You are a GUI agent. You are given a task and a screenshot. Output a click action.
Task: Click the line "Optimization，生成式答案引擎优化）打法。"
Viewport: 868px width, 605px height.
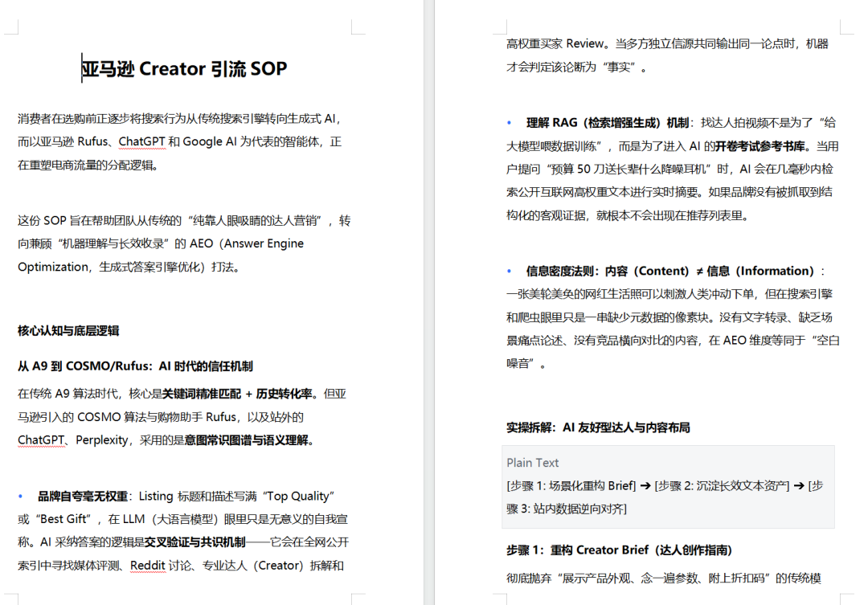tap(129, 267)
